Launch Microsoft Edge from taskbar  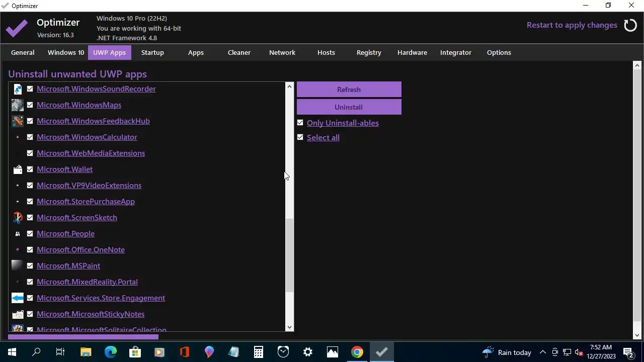pyautogui.click(x=110, y=352)
